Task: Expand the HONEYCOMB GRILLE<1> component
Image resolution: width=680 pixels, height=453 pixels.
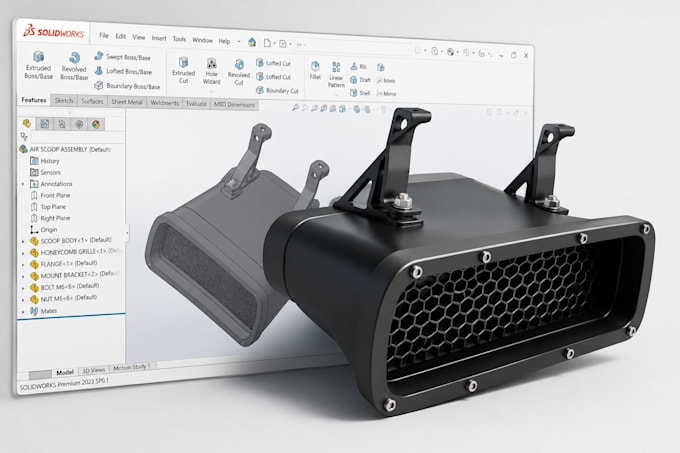Action: 23,253
